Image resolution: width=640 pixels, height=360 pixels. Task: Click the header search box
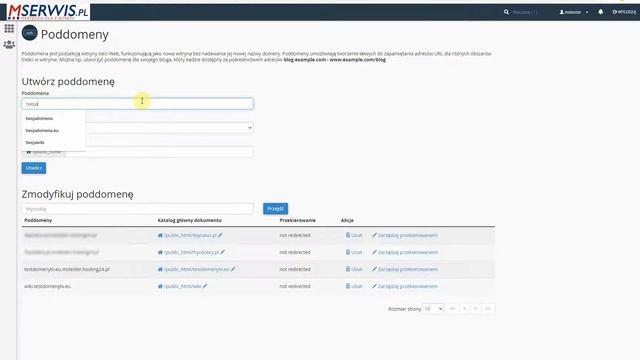[x=525, y=12]
